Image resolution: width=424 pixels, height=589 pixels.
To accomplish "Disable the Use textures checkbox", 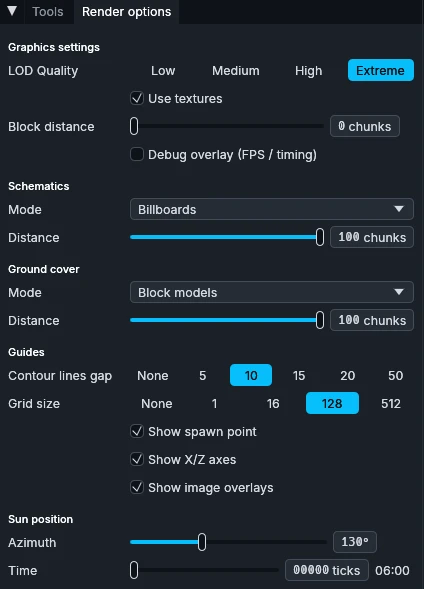I will coord(137,98).
